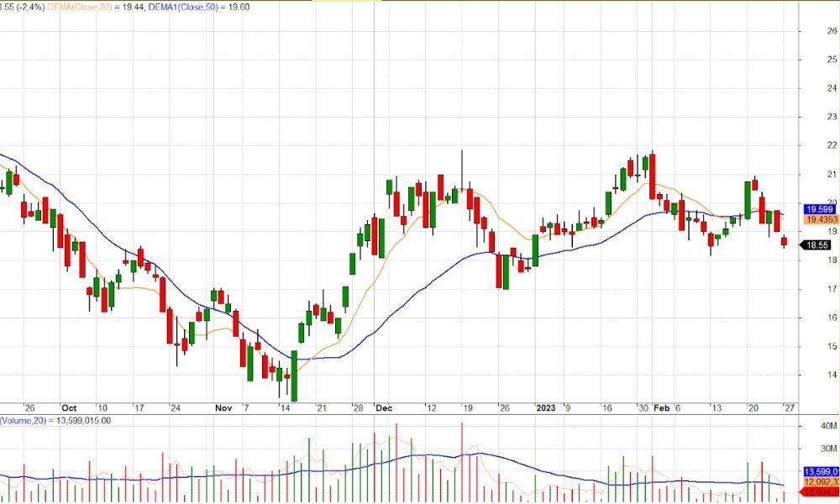
Task: Click the '21 label on date axis
Action: (320, 408)
